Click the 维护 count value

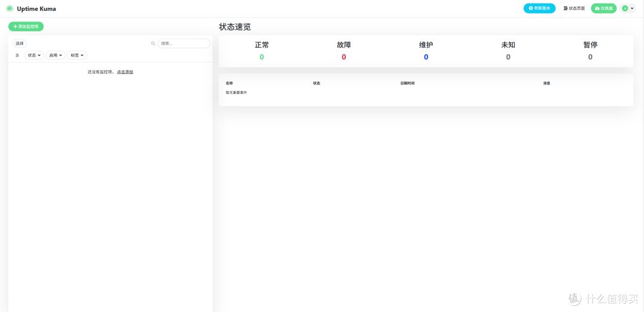pos(426,57)
